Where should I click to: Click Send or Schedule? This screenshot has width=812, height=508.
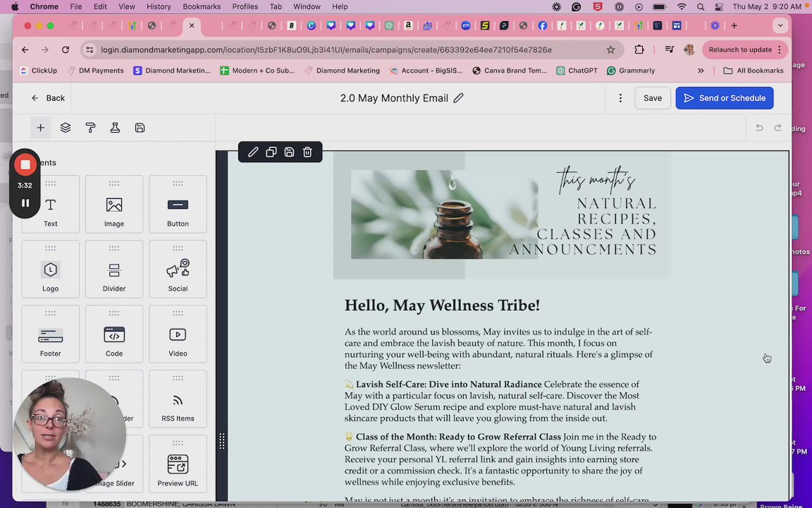pos(725,98)
